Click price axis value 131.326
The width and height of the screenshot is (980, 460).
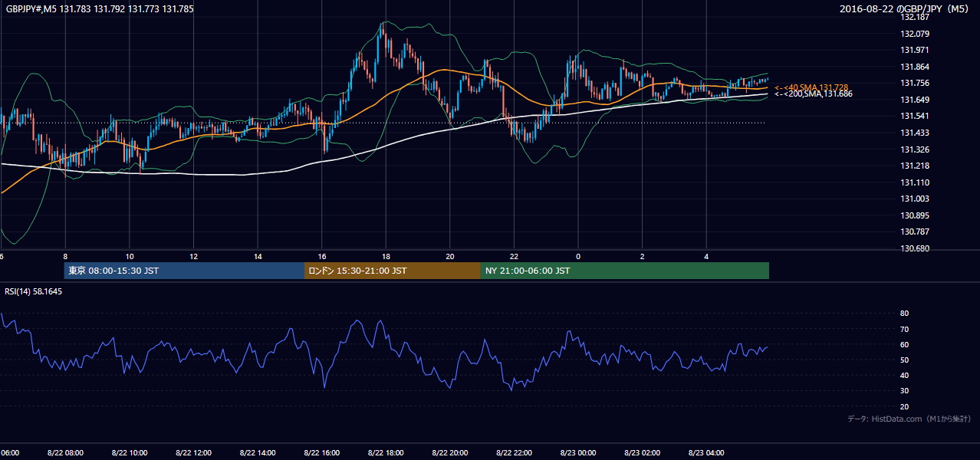click(x=914, y=149)
